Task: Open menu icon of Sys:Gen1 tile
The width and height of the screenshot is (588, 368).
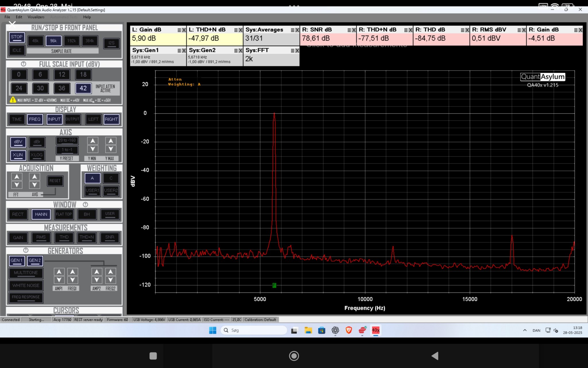Action: point(179,51)
